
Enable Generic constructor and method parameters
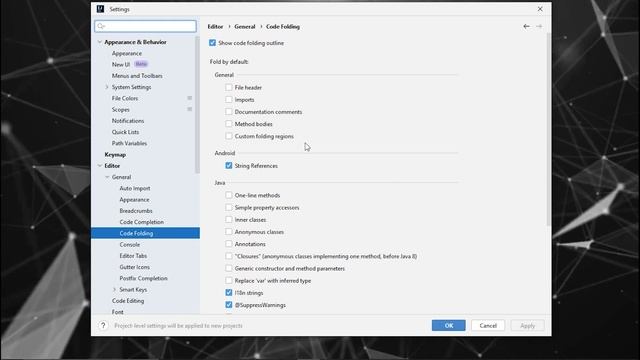[229, 268]
